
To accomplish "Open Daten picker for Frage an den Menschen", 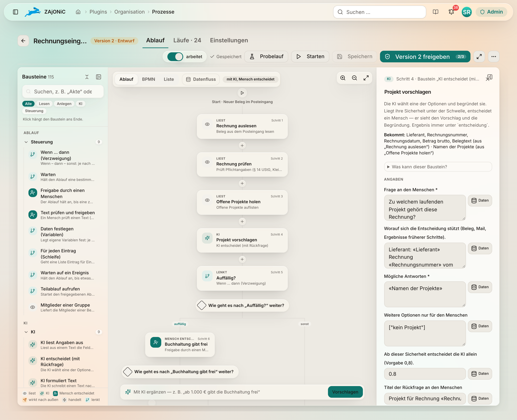I will 480,201.
